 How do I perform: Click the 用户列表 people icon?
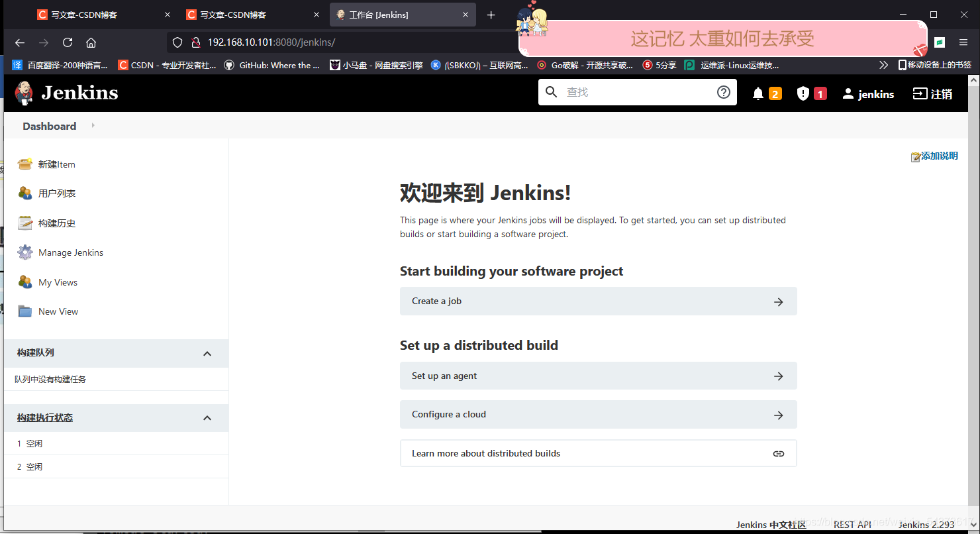click(x=25, y=193)
